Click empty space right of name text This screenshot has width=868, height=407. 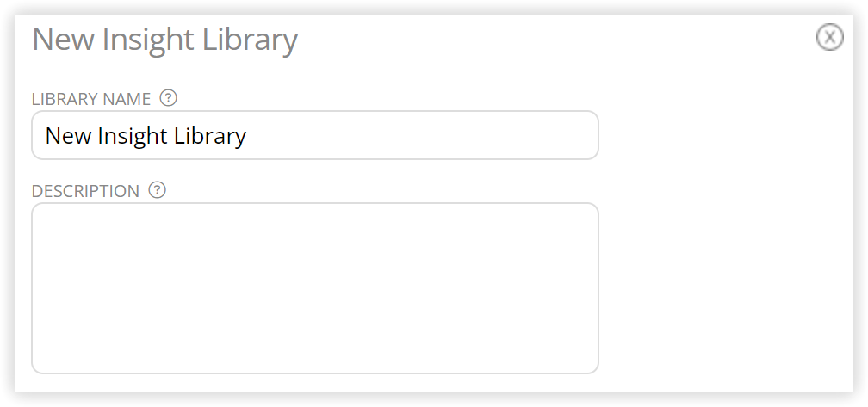pos(421,135)
